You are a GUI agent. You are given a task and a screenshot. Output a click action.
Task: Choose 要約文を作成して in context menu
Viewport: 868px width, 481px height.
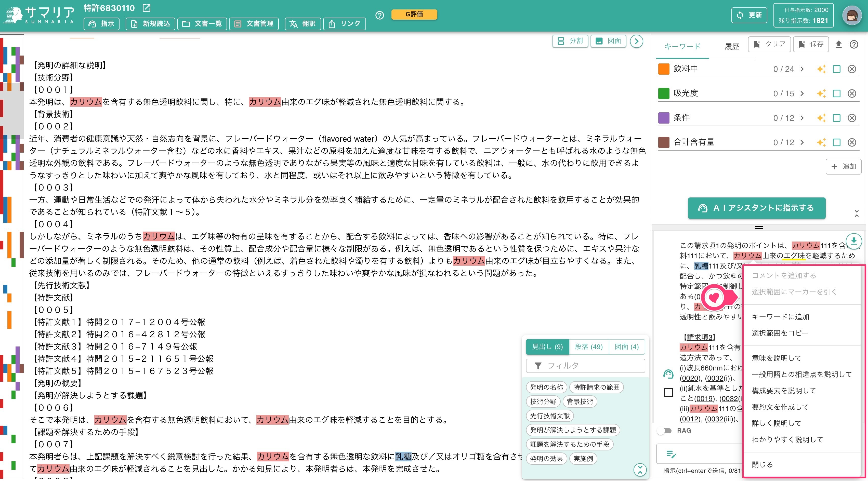pyautogui.click(x=780, y=407)
